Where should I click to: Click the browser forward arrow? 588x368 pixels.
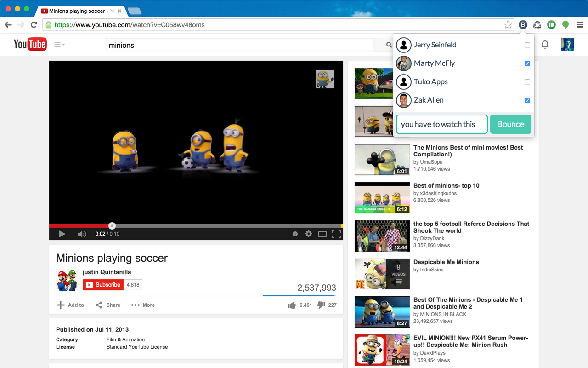(x=21, y=25)
